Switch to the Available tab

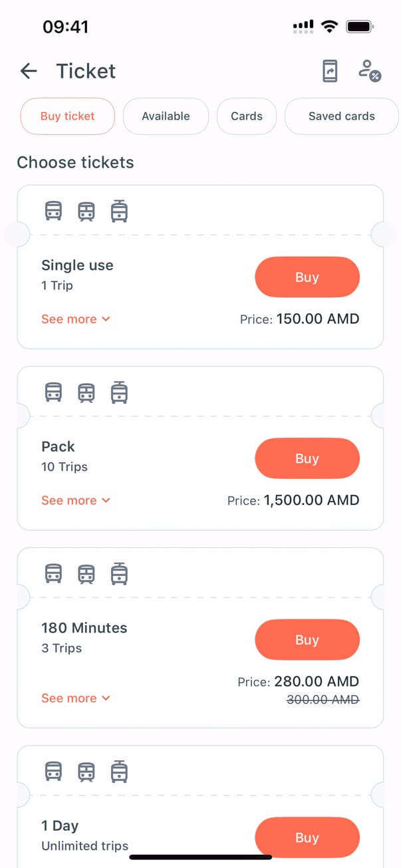coord(166,116)
